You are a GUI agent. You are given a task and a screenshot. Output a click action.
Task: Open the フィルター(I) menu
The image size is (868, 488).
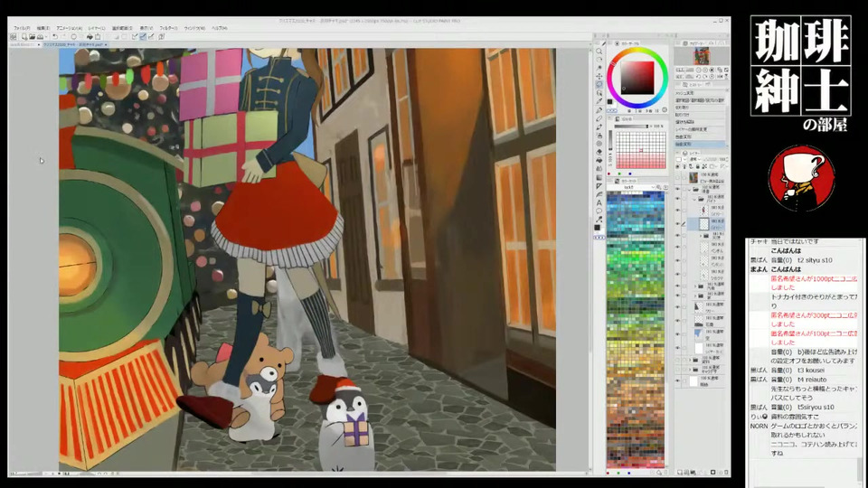(x=169, y=28)
